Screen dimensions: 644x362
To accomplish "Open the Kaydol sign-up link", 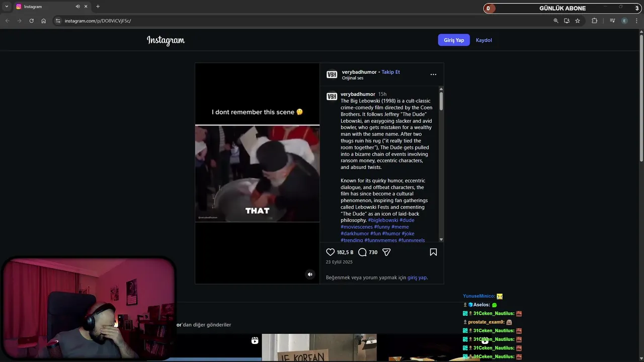I will (x=484, y=40).
